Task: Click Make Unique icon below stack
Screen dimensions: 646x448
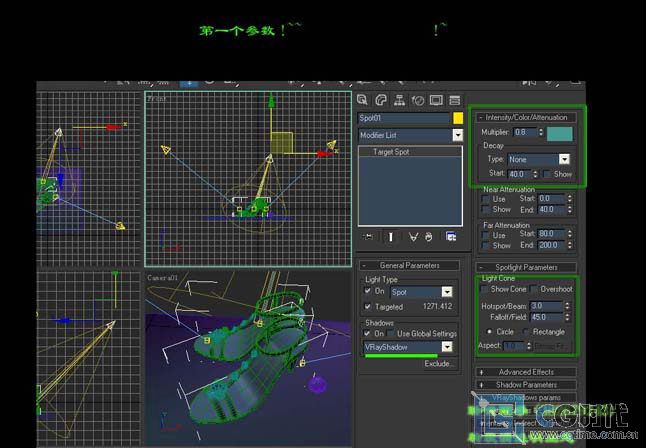Action: point(412,236)
